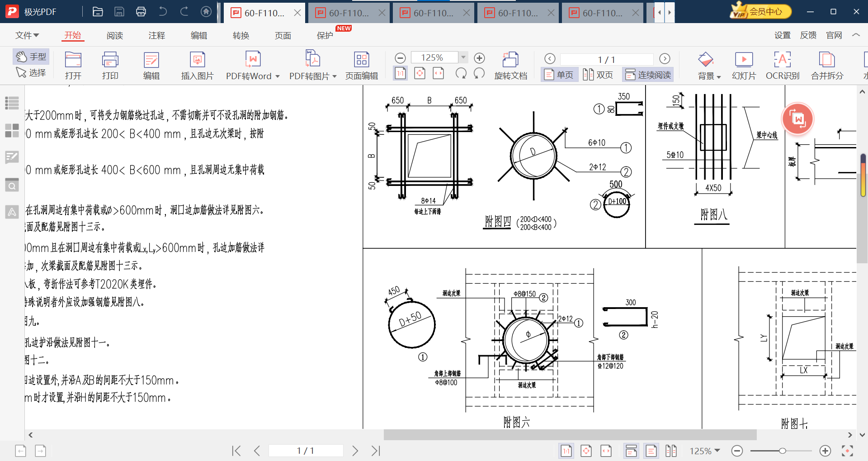Image resolution: width=868 pixels, height=461 pixels.
Task: Open the 文件 file menu
Action: tap(27, 35)
